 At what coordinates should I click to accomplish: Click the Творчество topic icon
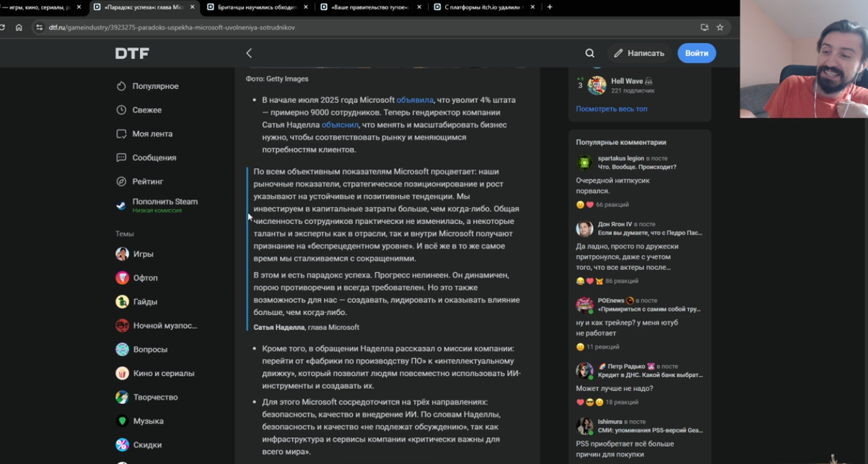point(122,397)
